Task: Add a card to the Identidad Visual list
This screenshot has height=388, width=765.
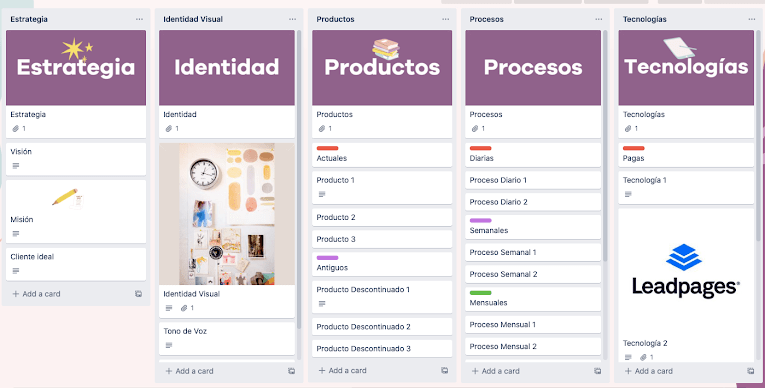Action: click(189, 371)
